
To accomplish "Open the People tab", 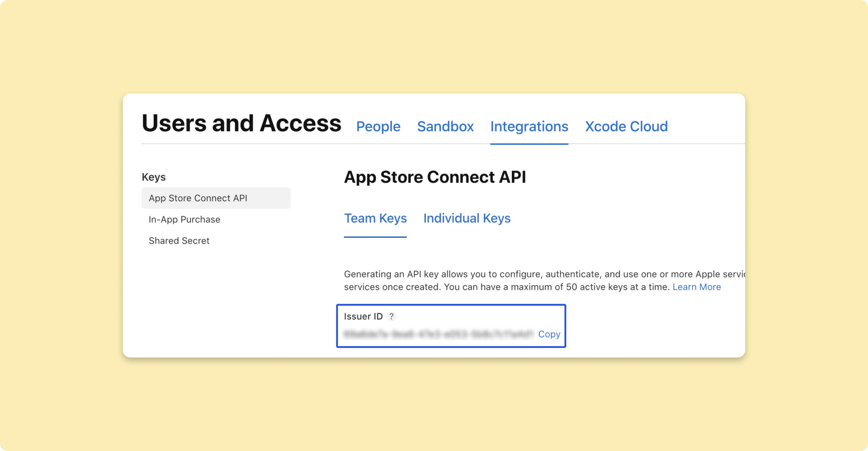I will coord(378,126).
